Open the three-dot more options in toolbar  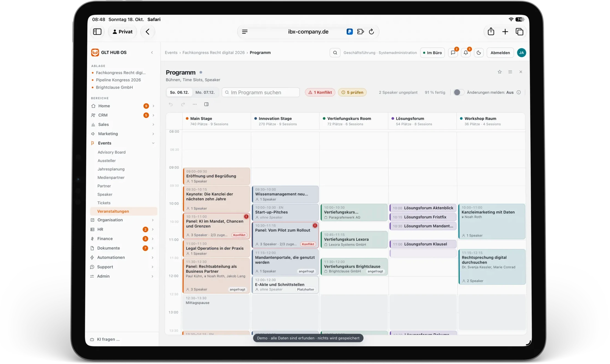pos(194,104)
